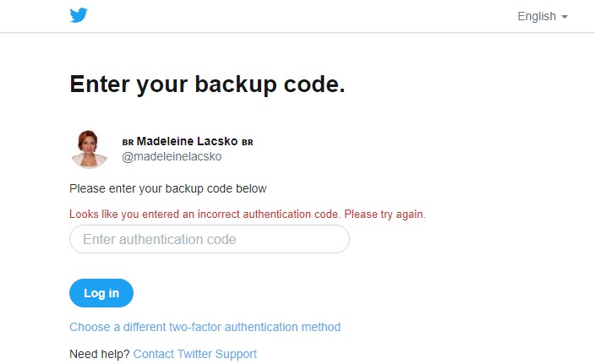Click the @madeleinelacsko handle
The width and height of the screenshot is (595, 364).
[x=172, y=156]
